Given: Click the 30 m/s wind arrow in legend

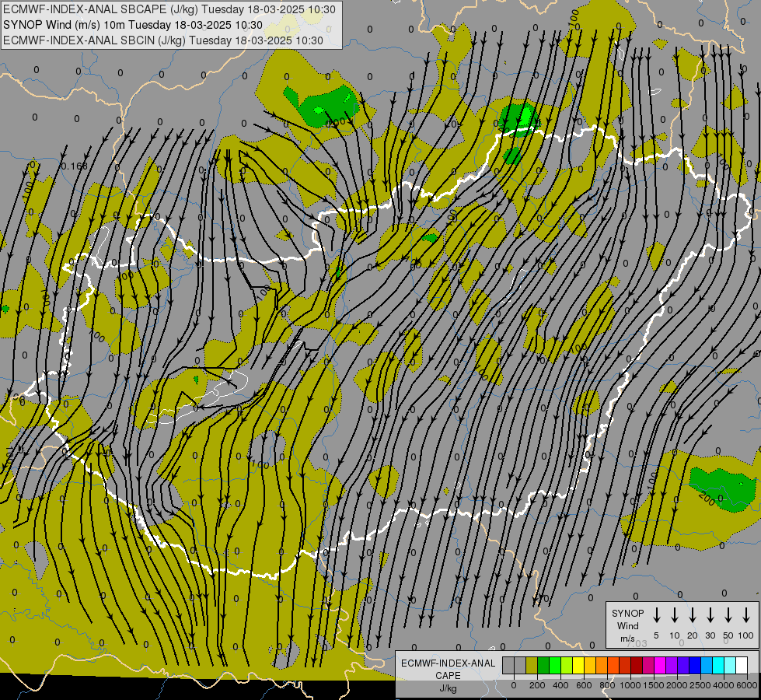Looking at the screenshot, I should [x=710, y=614].
